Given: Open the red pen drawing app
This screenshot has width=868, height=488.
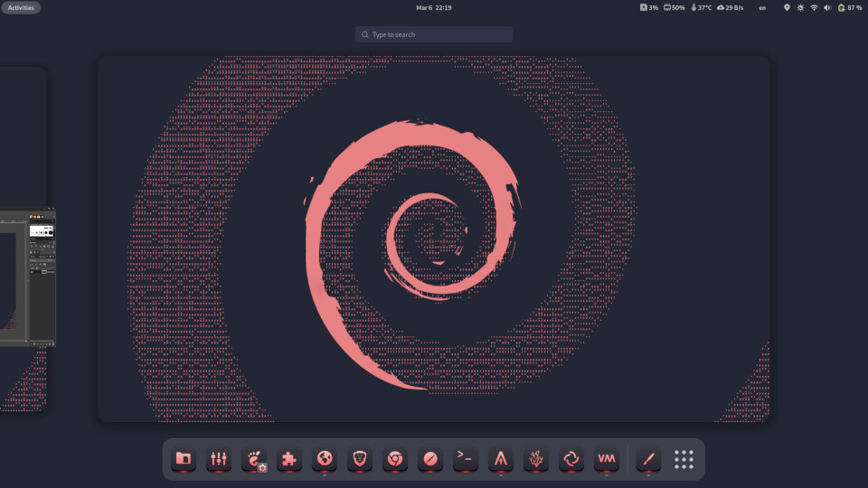Looking at the screenshot, I should [648, 459].
